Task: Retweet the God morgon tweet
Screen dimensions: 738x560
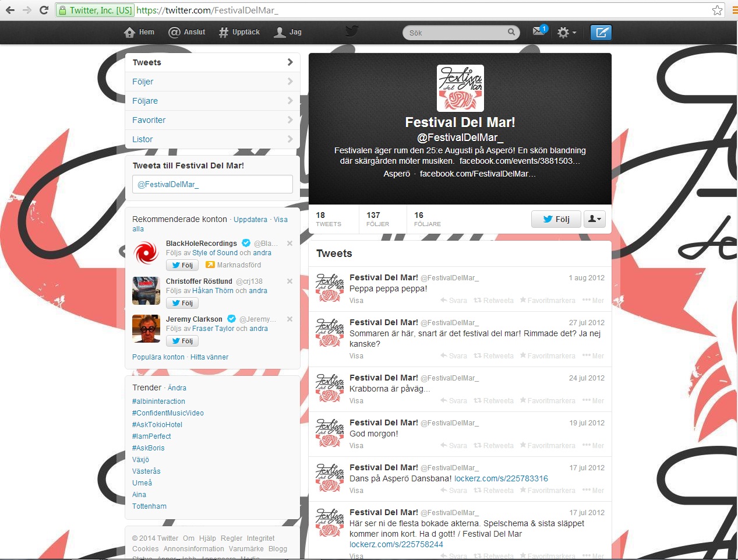Action: 494,446
